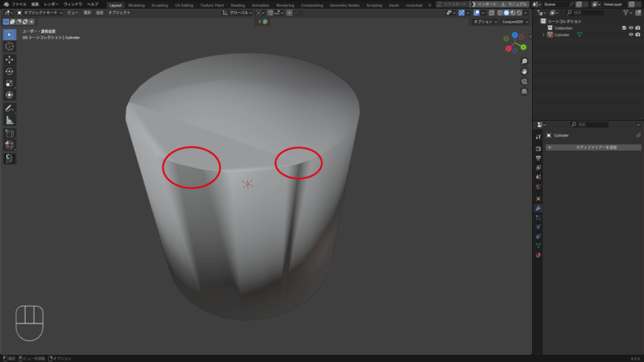Image resolution: width=644 pixels, height=362 pixels.
Task: Open the Object Data properties green triangle tab
Action: (x=538, y=245)
